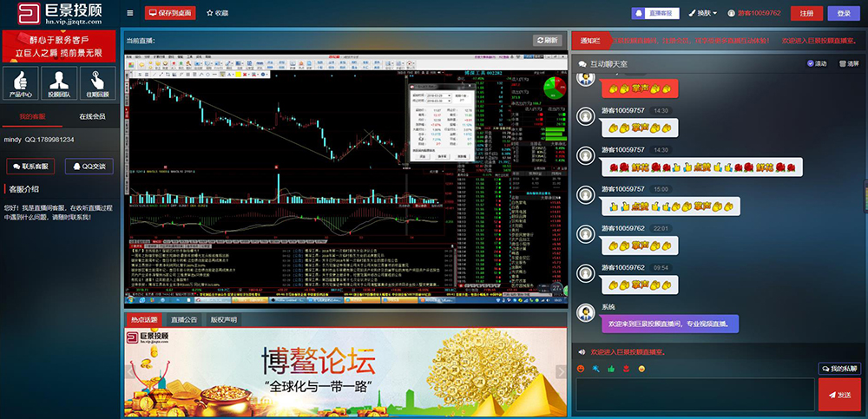Click the chat message input box
The width and height of the screenshot is (868, 419).
pos(695,394)
